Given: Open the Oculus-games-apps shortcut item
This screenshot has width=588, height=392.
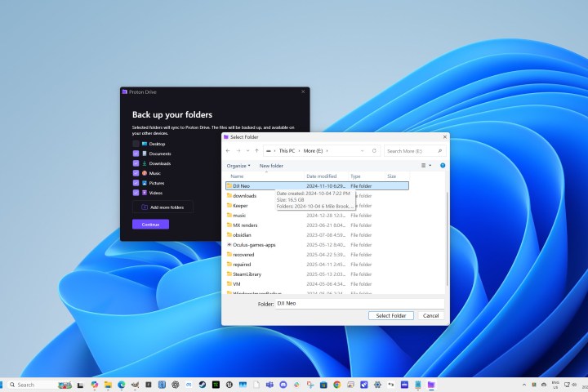Looking at the screenshot, I should pyautogui.click(x=256, y=244).
